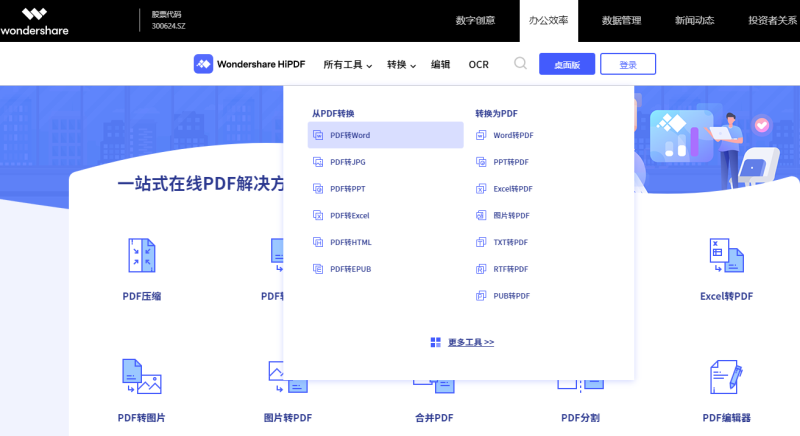Click the PDF转PPT icon in dropdown

click(318, 189)
